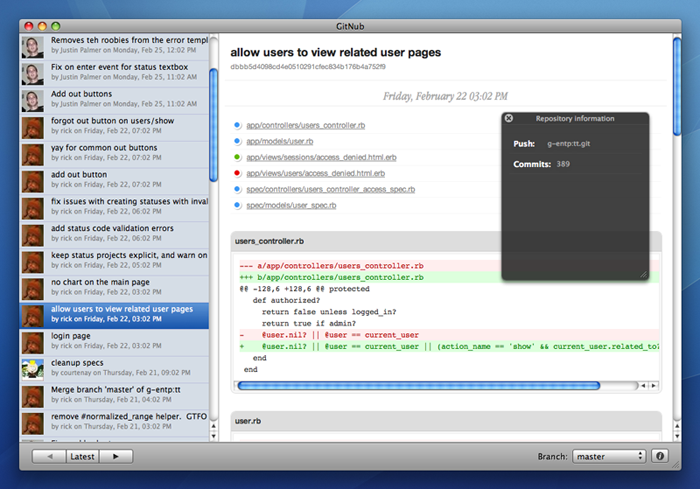The height and width of the screenshot is (489, 700).
Task: Open app/views/users/access_denied.html.erb link
Action: (x=316, y=173)
